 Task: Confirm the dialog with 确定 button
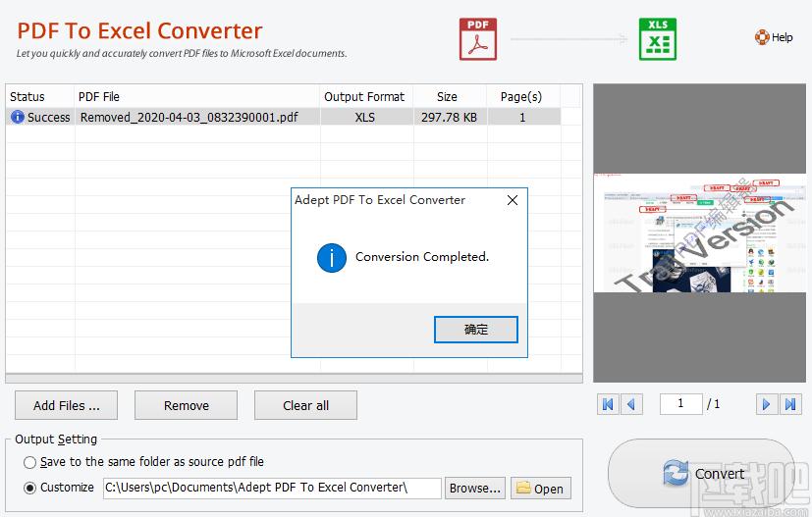coord(476,330)
